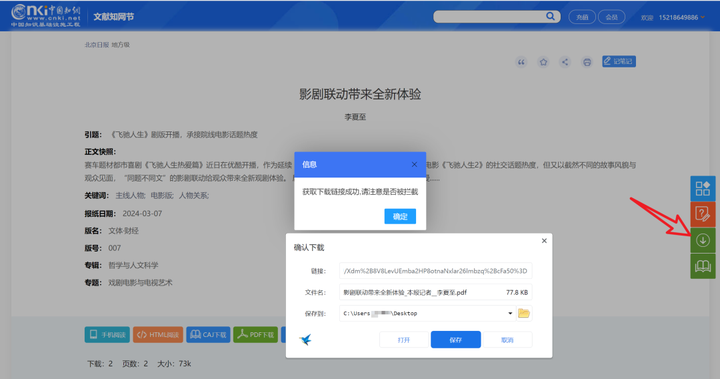Click the 版号 value 007
The image size is (720, 379).
point(114,248)
